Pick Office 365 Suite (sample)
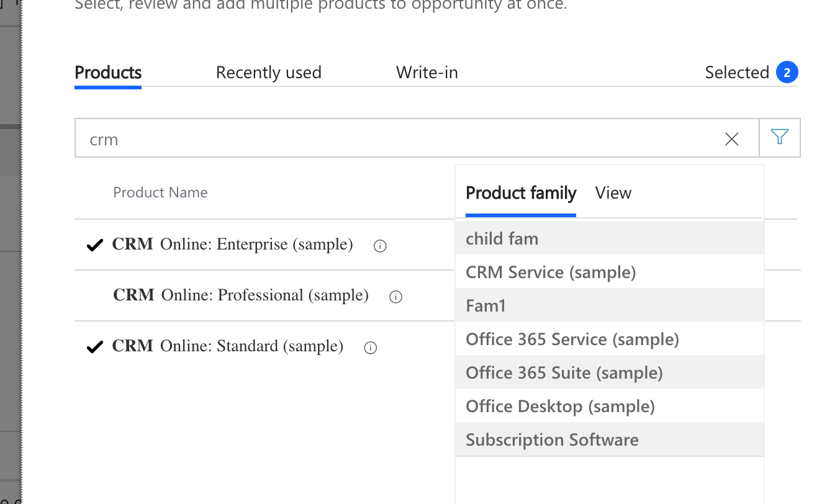 point(610,372)
